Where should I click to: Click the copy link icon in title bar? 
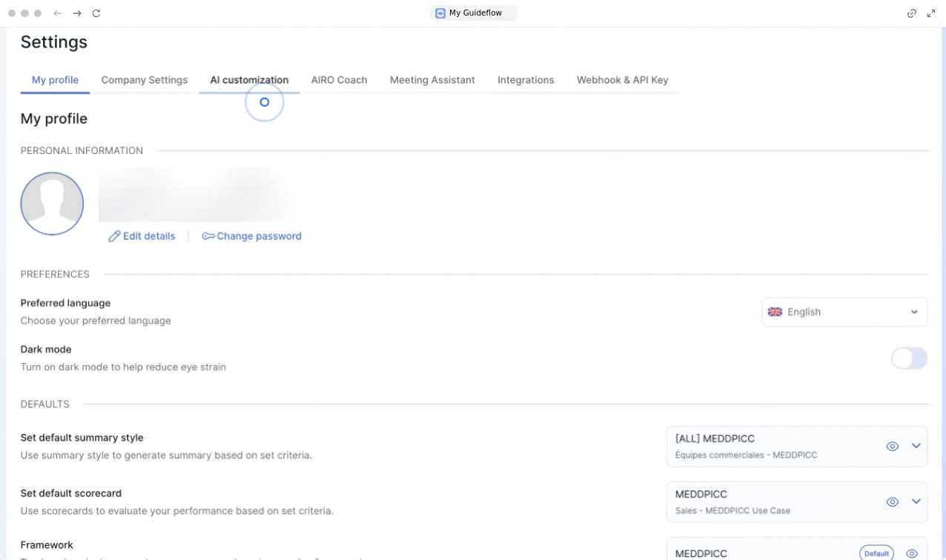pyautogui.click(x=912, y=13)
